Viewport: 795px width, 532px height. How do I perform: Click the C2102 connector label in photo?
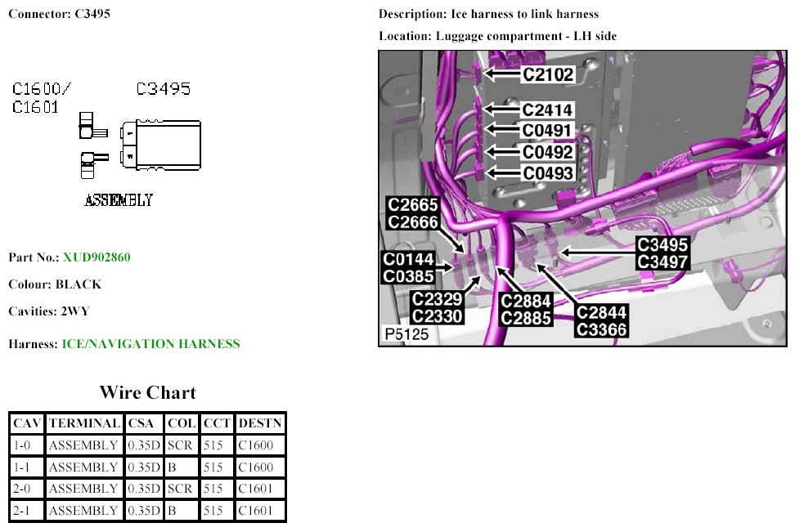548,74
